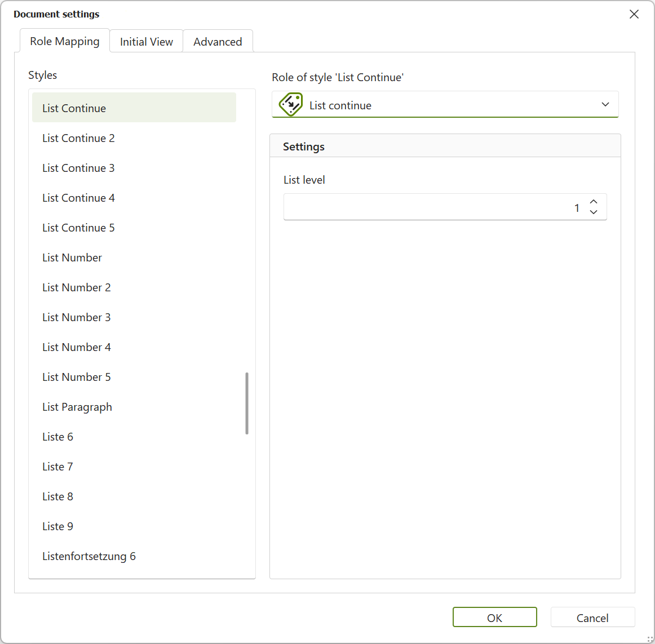Click the Settings panel header
Image resolution: width=655 pixels, height=644 pixels.
point(445,146)
